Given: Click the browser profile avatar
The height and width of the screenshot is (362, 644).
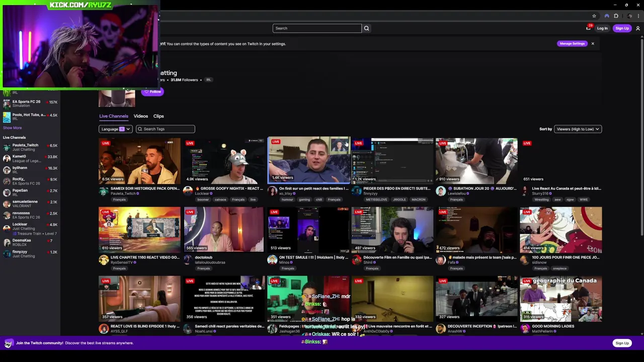Looking at the screenshot, I should tap(629, 16).
